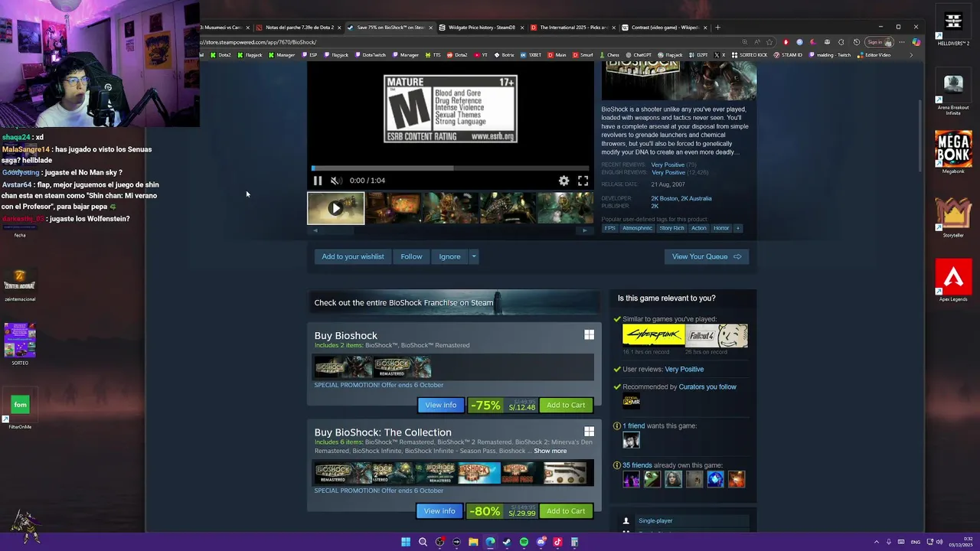
Task: Add BioShock: The Collection to cart
Action: (566, 510)
